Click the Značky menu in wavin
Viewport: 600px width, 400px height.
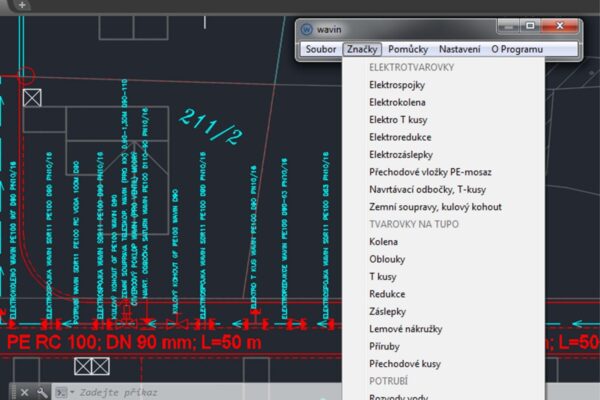click(x=362, y=49)
